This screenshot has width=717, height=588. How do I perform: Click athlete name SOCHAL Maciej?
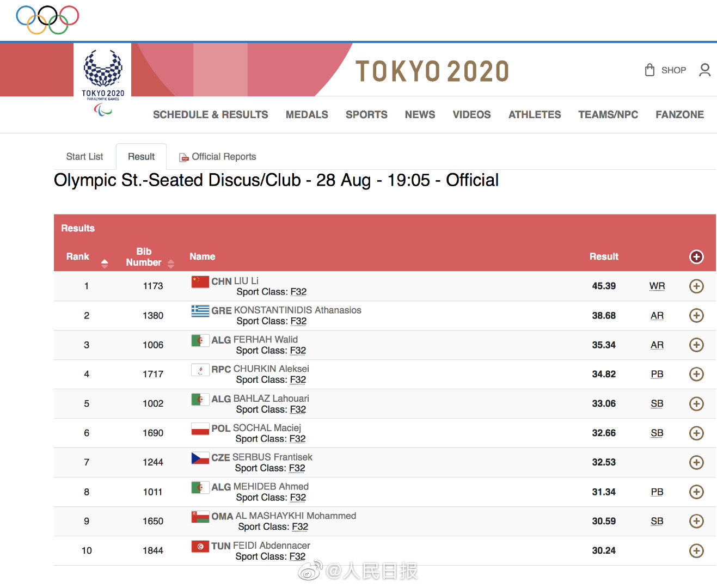pyautogui.click(x=267, y=428)
